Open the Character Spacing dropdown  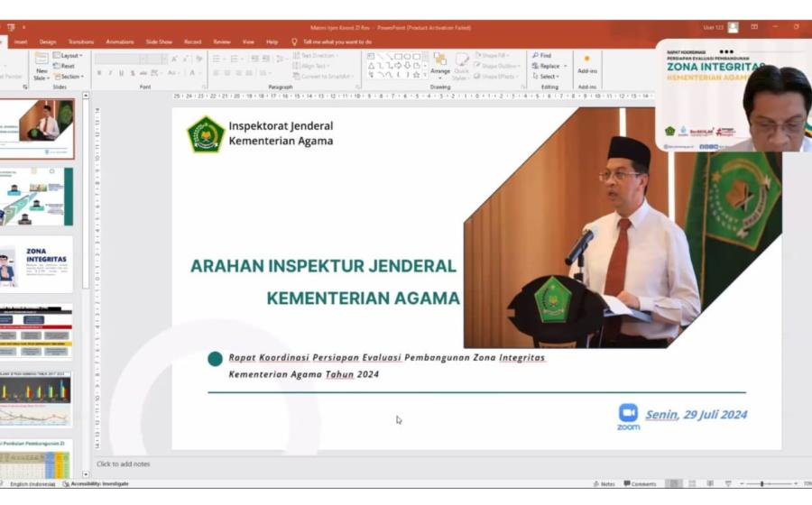[155, 73]
